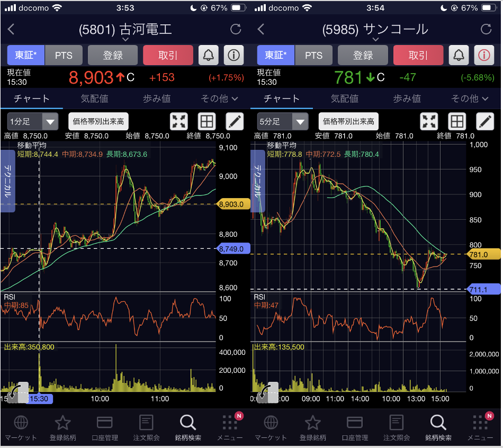Tap 価格帯別出来高 on サンコール chart
Image resolution: width=503 pixels, height=448 pixels.
click(349, 121)
